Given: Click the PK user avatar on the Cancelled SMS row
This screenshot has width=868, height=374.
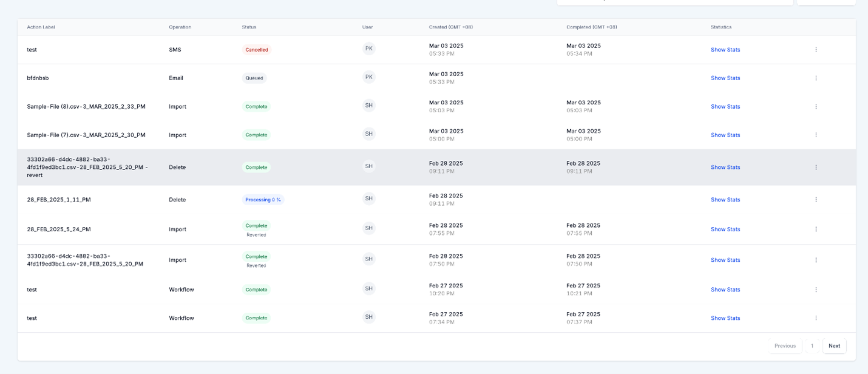Looking at the screenshot, I should click(x=368, y=49).
